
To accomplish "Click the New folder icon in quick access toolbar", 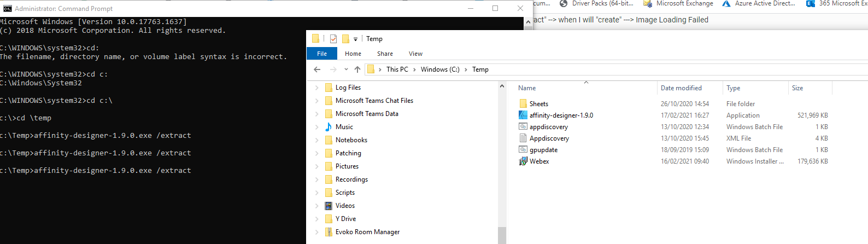I will (345, 39).
